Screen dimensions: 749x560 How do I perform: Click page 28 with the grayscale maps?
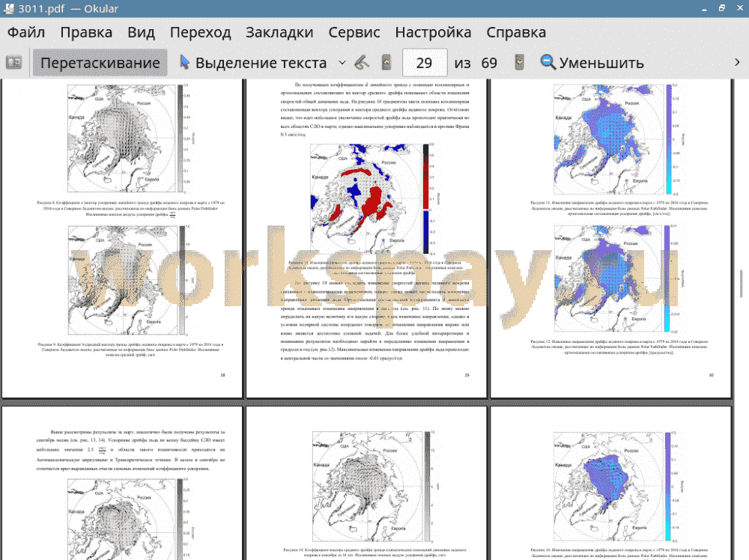pyautogui.click(x=122, y=238)
